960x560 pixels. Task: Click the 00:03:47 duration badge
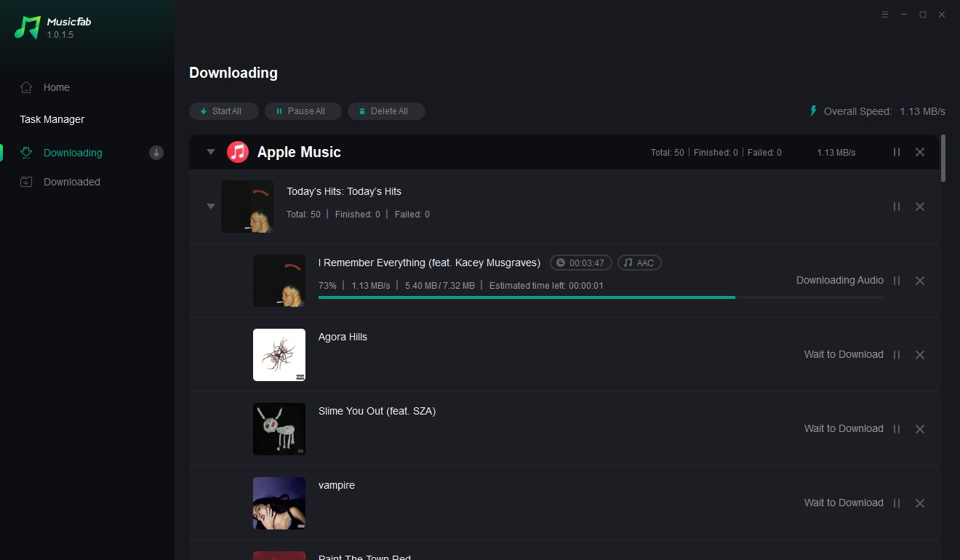(581, 263)
